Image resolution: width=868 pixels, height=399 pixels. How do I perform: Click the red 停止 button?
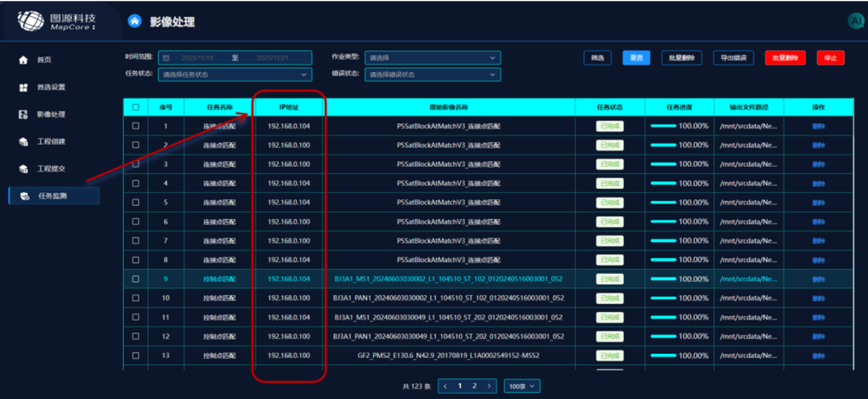830,58
